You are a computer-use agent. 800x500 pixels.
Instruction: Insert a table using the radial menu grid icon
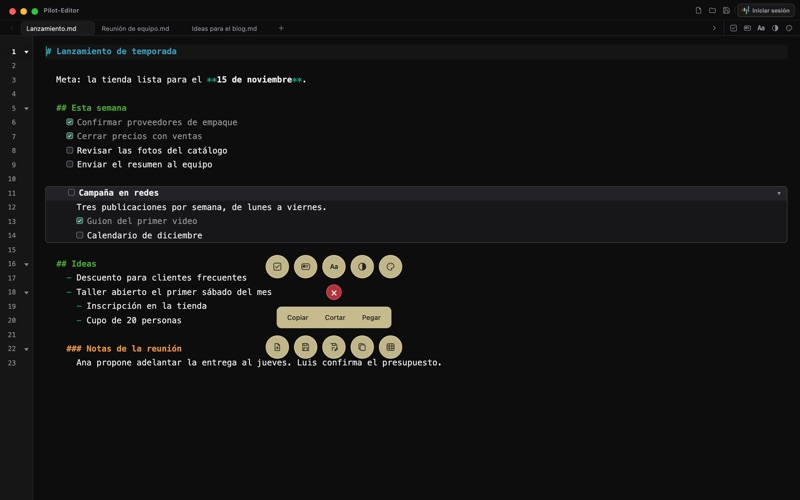point(390,347)
